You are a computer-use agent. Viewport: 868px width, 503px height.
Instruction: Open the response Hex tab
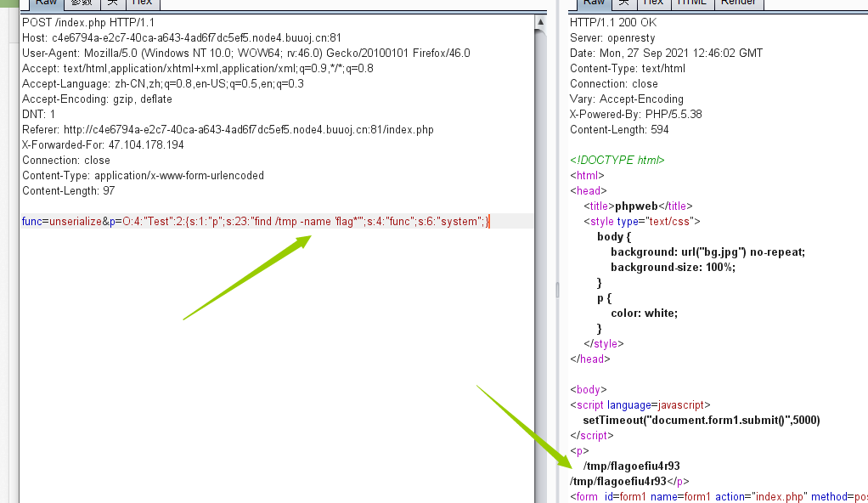point(653,3)
